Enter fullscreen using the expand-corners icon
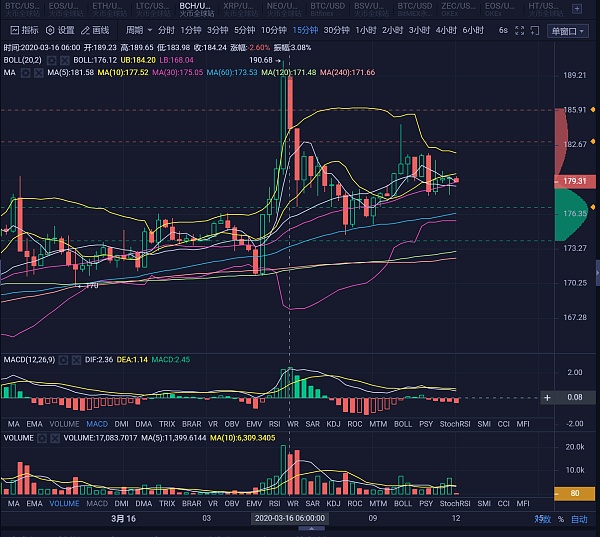 point(519,30)
